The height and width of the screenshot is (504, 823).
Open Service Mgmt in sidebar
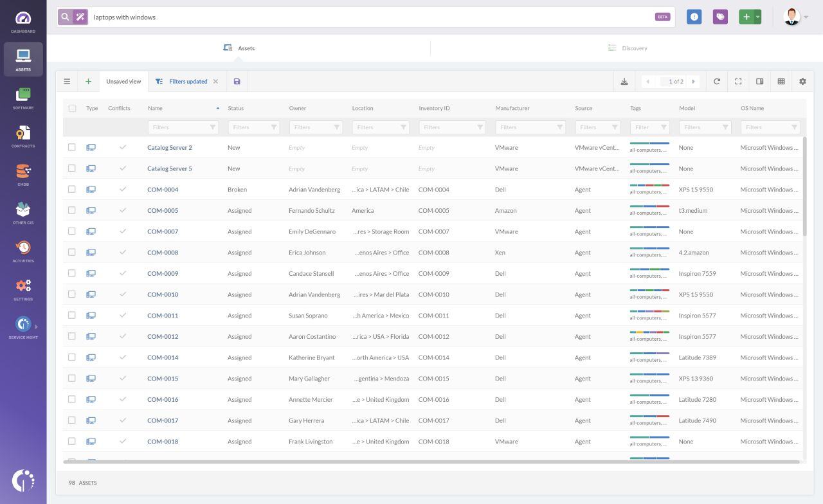point(23,327)
